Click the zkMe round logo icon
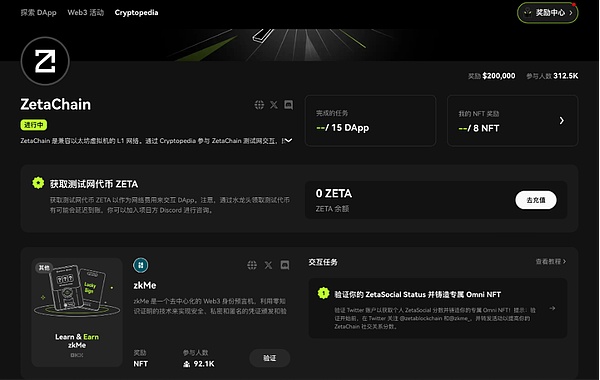Image resolution: width=600 pixels, height=380 pixels. click(141, 265)
